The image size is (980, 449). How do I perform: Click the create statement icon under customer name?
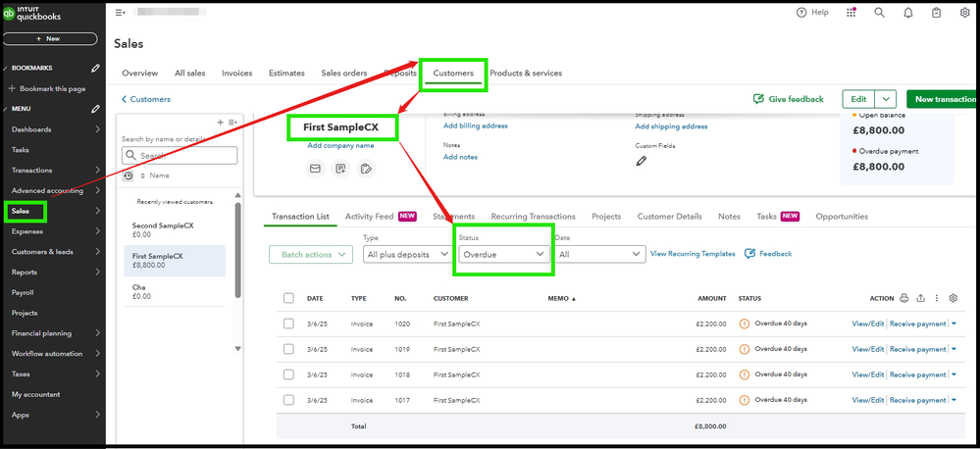click(366, 168)
